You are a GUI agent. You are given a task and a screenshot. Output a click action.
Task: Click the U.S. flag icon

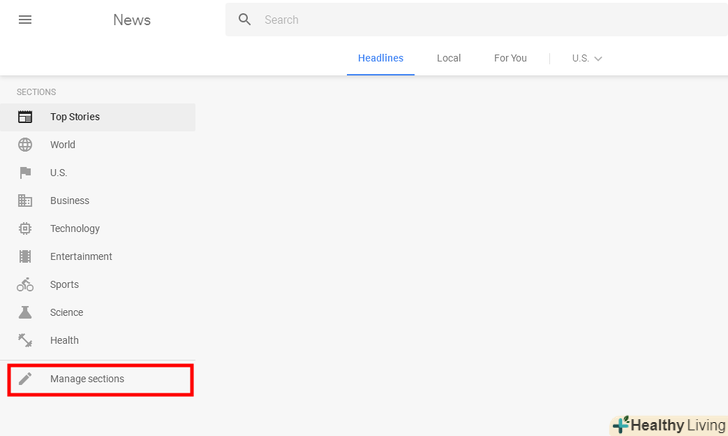tap(25, 173)
